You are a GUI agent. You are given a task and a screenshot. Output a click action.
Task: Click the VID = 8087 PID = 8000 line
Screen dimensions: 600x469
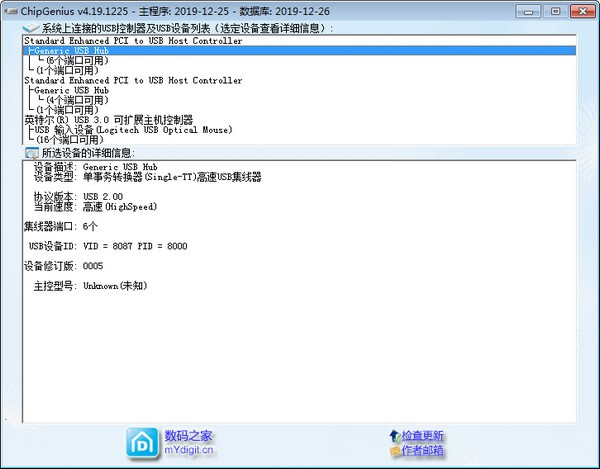(x=135, y=246)
